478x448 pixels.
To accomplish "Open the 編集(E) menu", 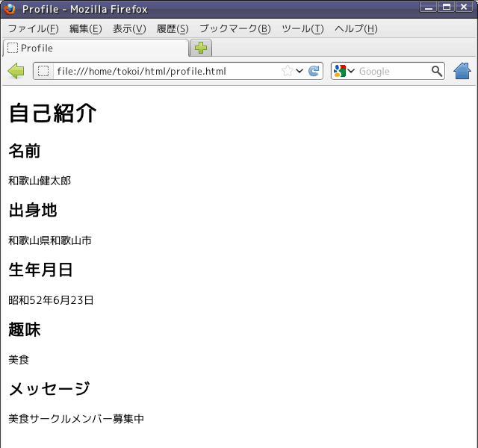I will (86, 28).
